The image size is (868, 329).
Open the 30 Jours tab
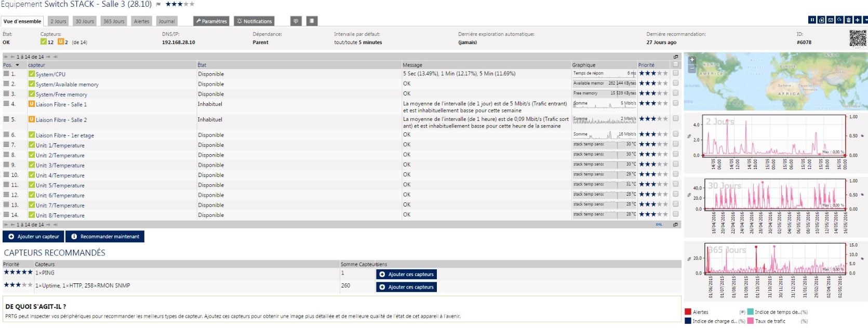(x=85, y=21)
